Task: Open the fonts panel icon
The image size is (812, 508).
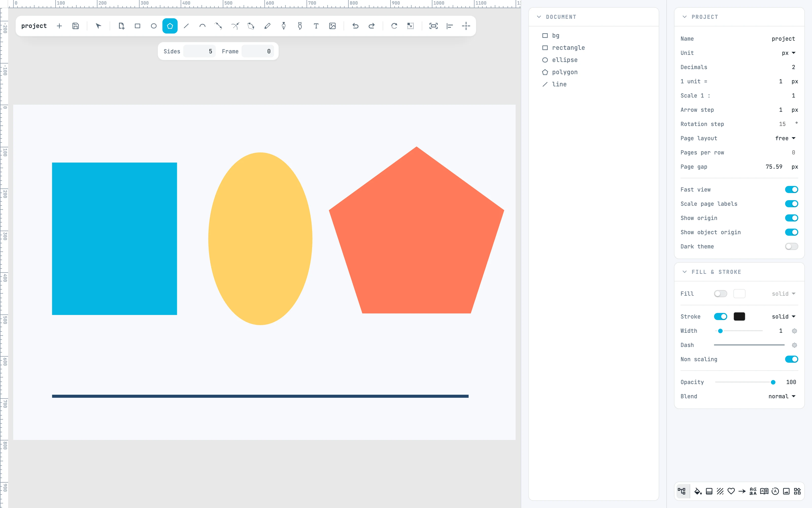Action: pyautogui.click(x=753, y=491)
